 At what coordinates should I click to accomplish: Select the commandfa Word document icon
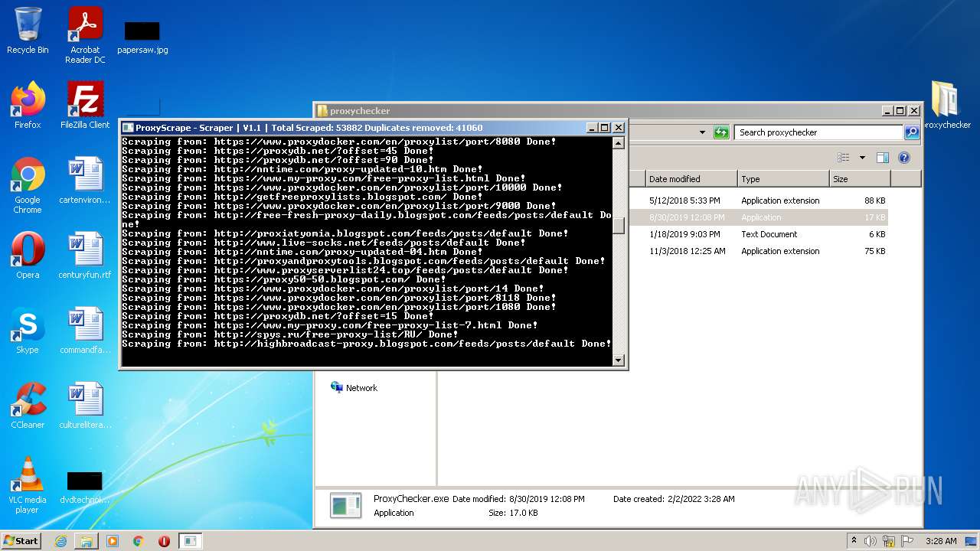tap(85, 331)
